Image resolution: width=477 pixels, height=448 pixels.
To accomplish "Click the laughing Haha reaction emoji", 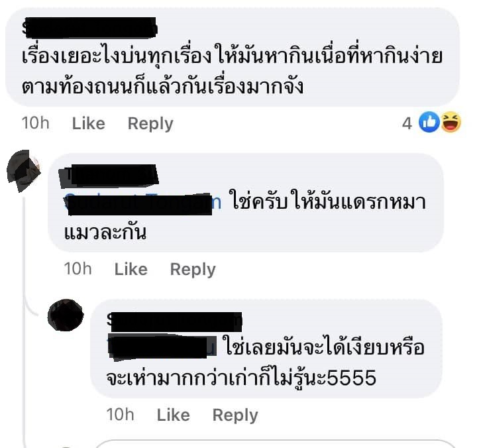I will (x=451, y=123).
